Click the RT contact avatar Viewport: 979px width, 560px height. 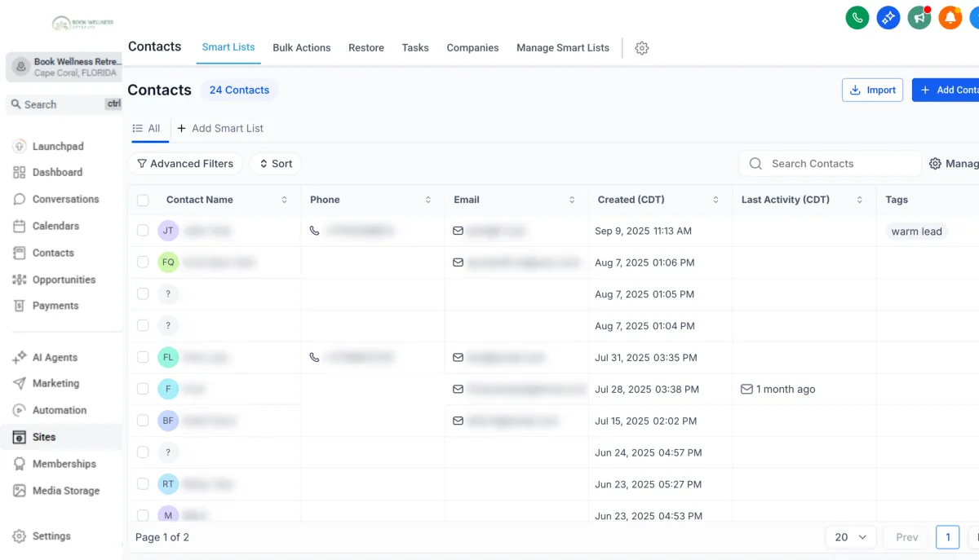168,483
